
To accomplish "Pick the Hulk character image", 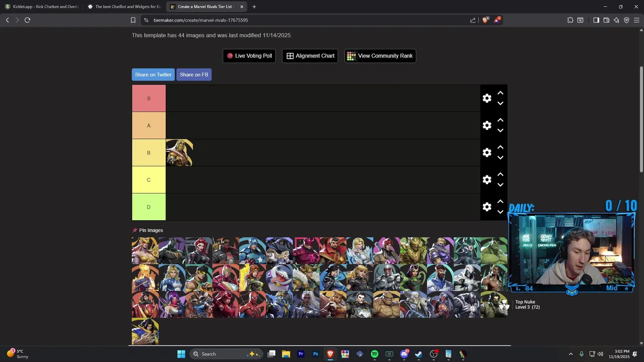I will pos(494,251).
